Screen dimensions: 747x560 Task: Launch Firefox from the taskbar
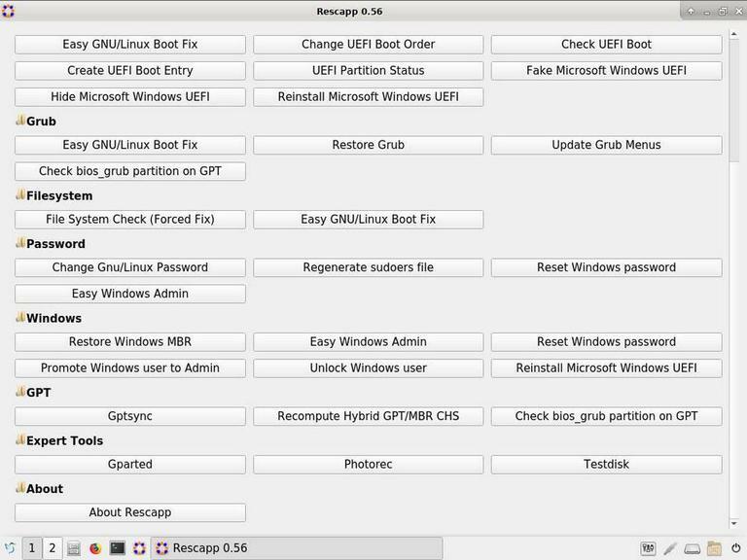[x=95, y=548]
